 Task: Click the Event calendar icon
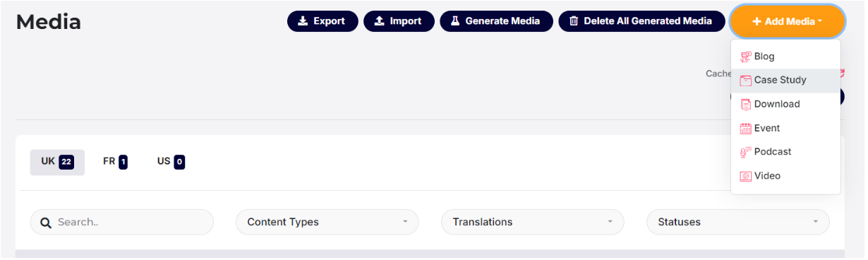[x=745, y=129]
